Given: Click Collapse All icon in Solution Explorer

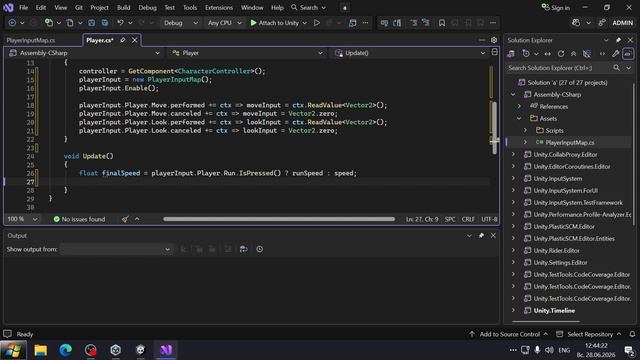Looking at the screenshot, I should point(573,54).
